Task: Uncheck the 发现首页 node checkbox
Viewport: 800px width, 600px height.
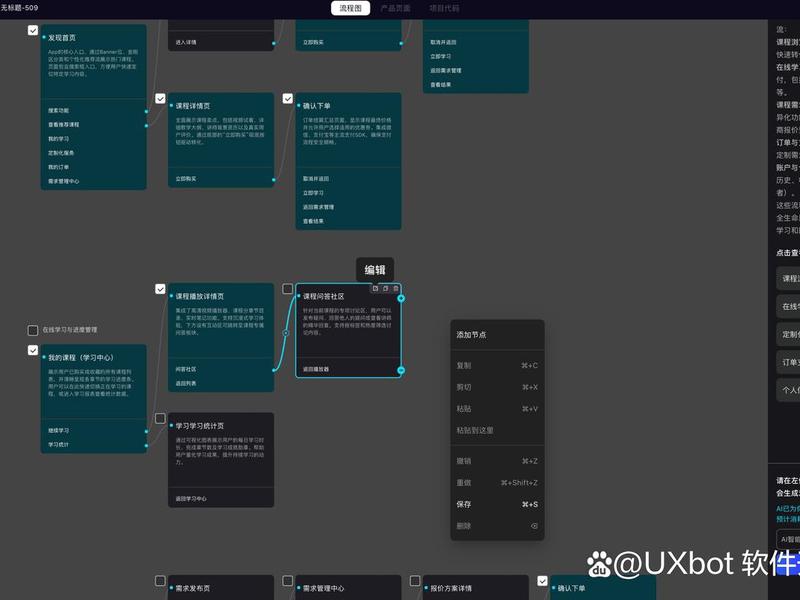Action: pos(33,31)
